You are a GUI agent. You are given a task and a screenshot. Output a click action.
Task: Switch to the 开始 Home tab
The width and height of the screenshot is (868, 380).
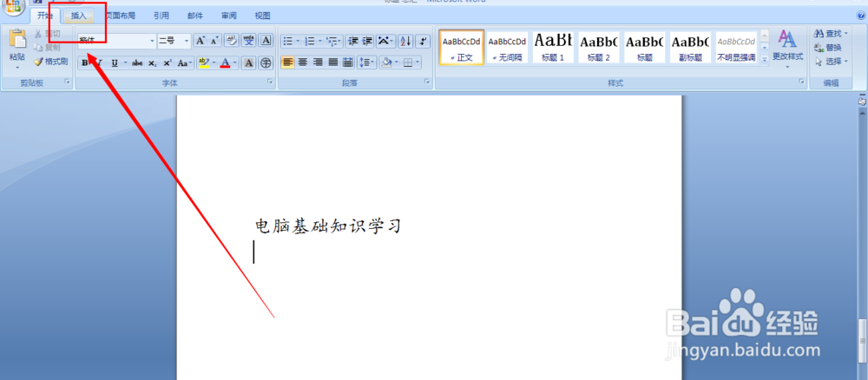tap(45, 16)
